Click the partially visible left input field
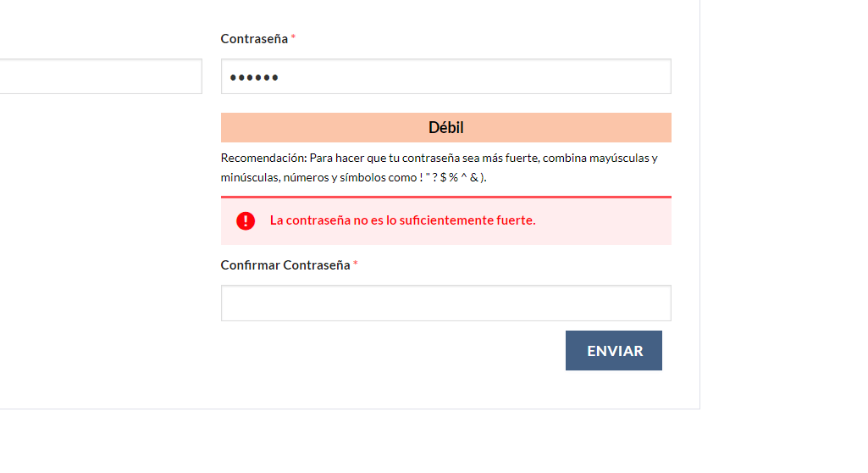Image resolution: width=868 pixels, height=473 pixels. tap(101, 76)
